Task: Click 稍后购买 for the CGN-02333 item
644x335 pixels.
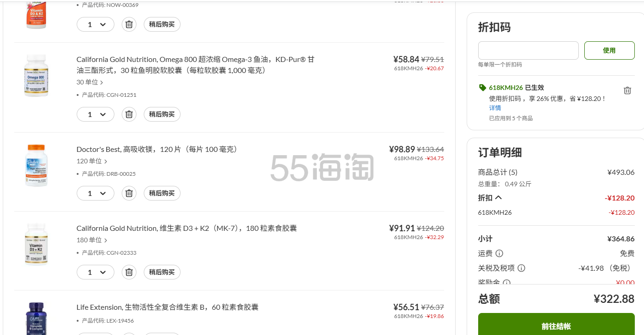Action: point(162,272)
